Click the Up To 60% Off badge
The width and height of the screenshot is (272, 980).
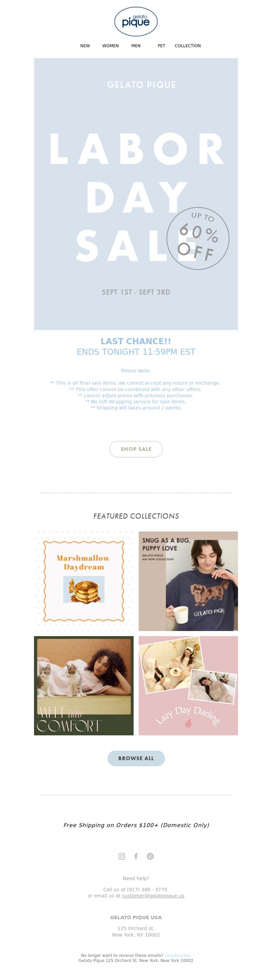[198, 239]
